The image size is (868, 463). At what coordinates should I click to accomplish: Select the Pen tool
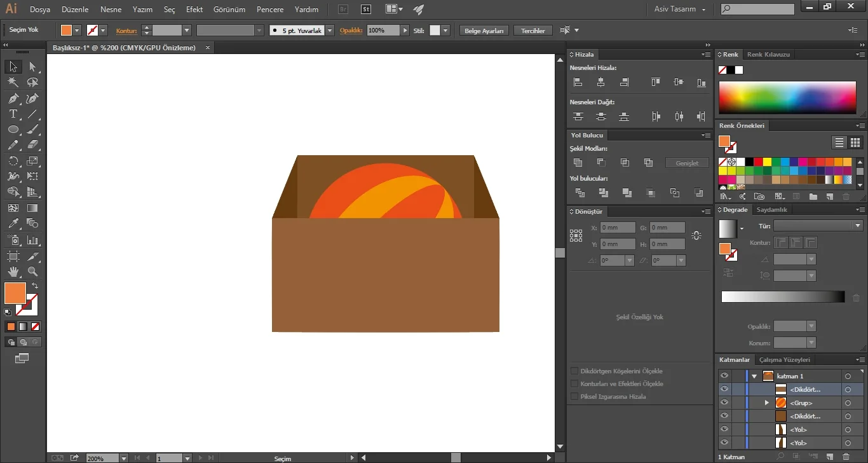coord(13,98)
